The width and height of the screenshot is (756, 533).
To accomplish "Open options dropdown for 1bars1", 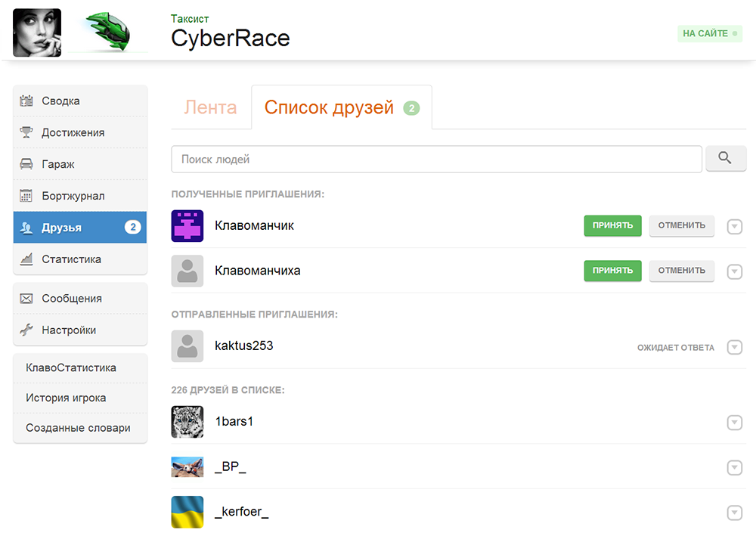I will (x=734, y=423).
